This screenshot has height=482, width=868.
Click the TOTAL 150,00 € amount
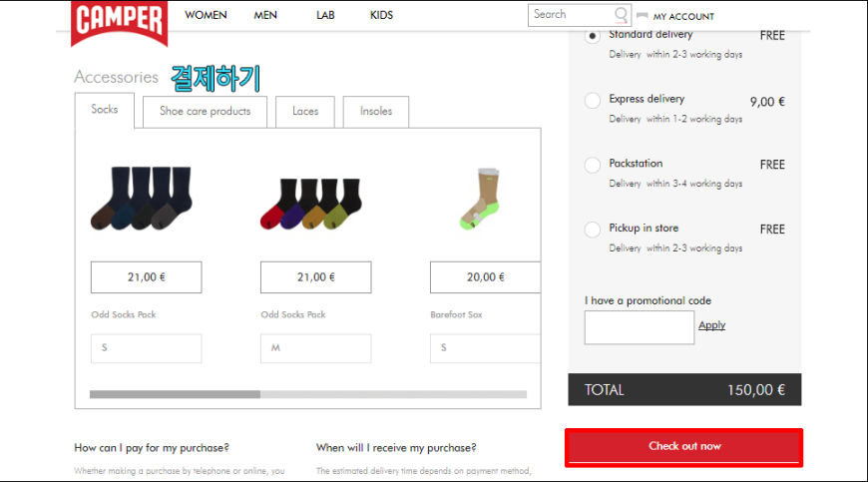[x=756, y=390]
